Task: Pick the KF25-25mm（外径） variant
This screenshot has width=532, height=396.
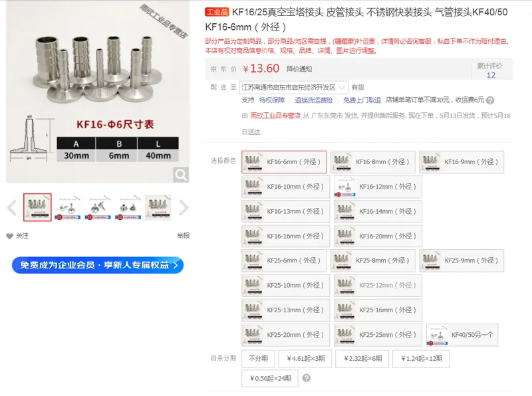Action: tap(378, 335)
